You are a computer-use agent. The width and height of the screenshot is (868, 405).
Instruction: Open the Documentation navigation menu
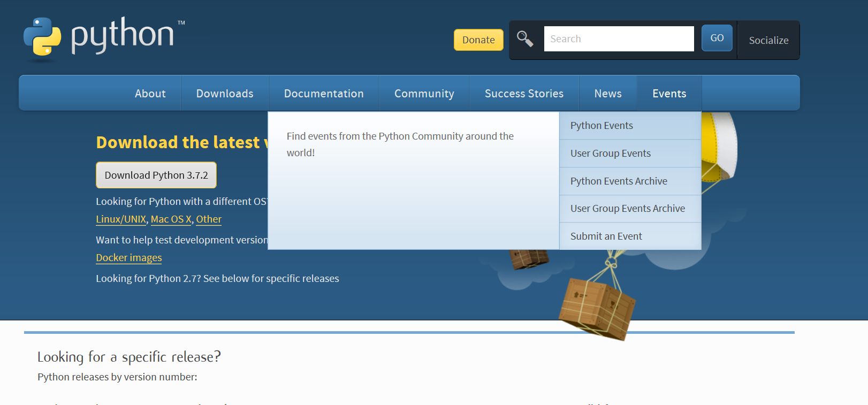coord(324,94)
